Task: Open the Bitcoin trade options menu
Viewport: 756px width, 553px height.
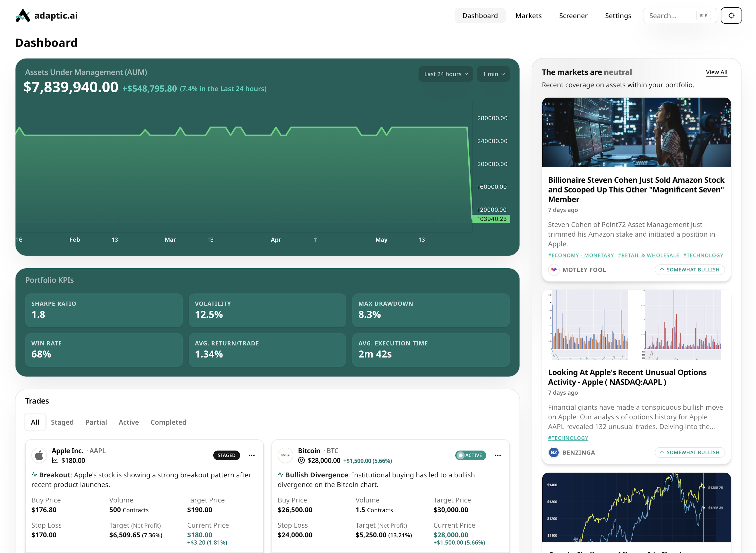Action: point(498,455)
